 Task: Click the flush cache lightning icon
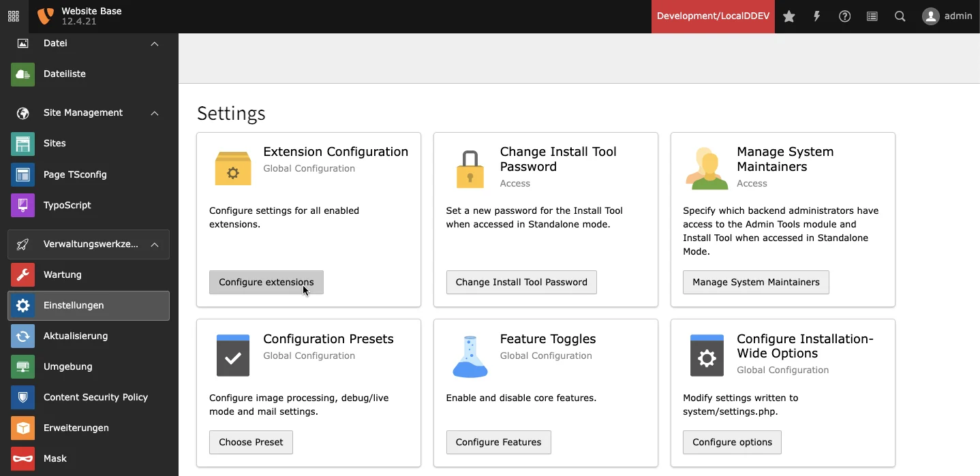[x=816, y=16]
